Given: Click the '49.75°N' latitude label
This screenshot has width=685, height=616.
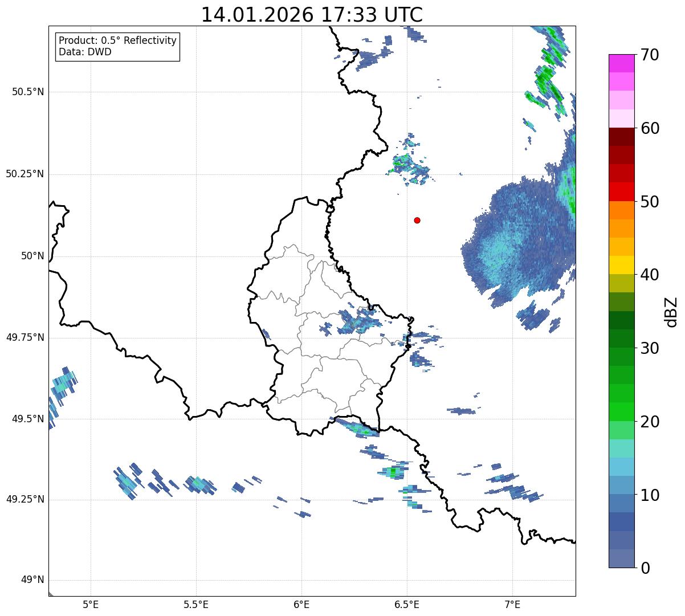Looking at the screenshot, I should [25, 337].
